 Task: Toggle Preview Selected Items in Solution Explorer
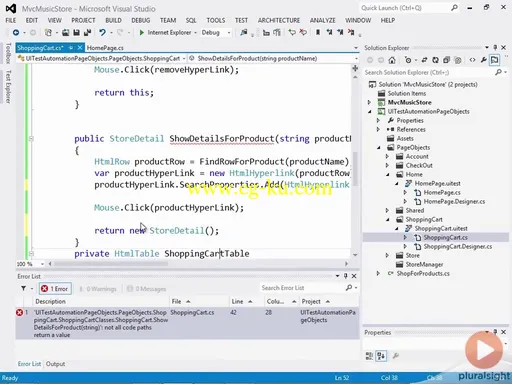494,60
